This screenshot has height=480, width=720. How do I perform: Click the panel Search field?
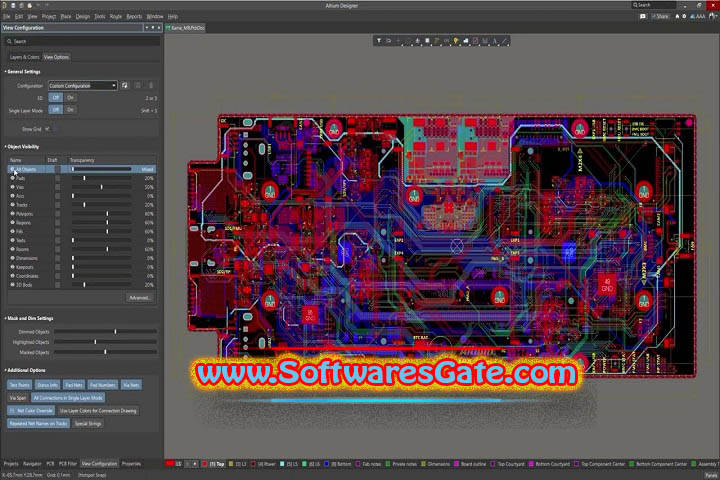(83, 41)
